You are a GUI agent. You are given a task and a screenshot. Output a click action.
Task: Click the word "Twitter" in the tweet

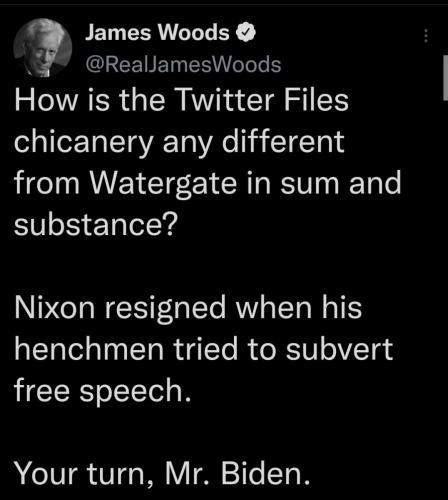click(x=226, y=100)
